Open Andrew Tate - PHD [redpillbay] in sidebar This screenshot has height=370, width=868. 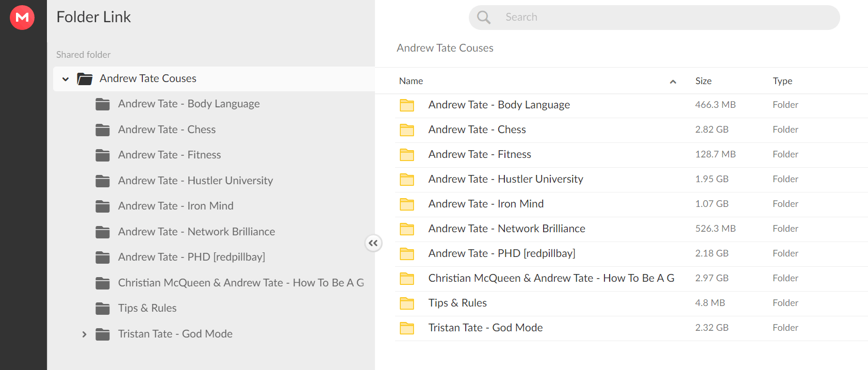191,257
